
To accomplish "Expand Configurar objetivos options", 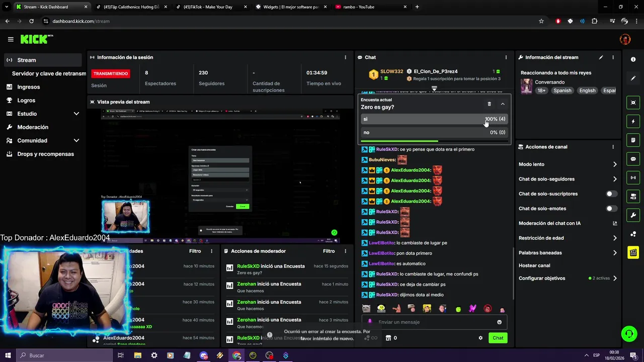I will tap(615, 278).
